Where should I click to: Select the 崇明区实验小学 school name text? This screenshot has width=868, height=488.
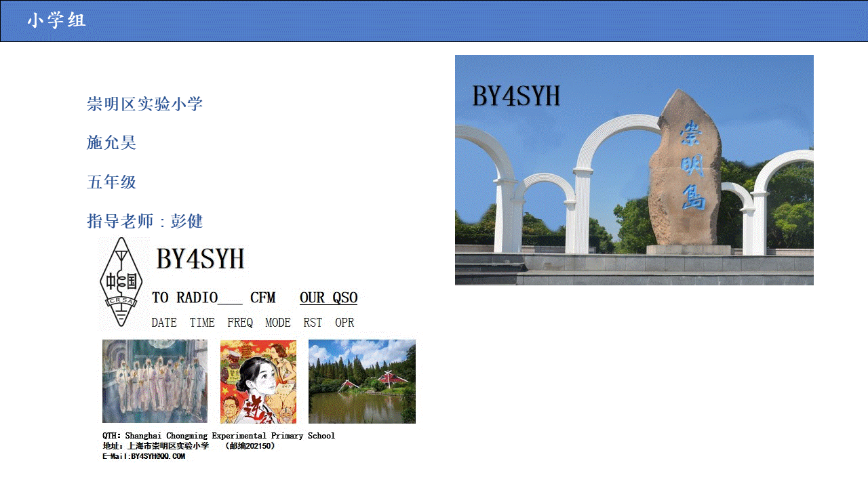(145, 104)
